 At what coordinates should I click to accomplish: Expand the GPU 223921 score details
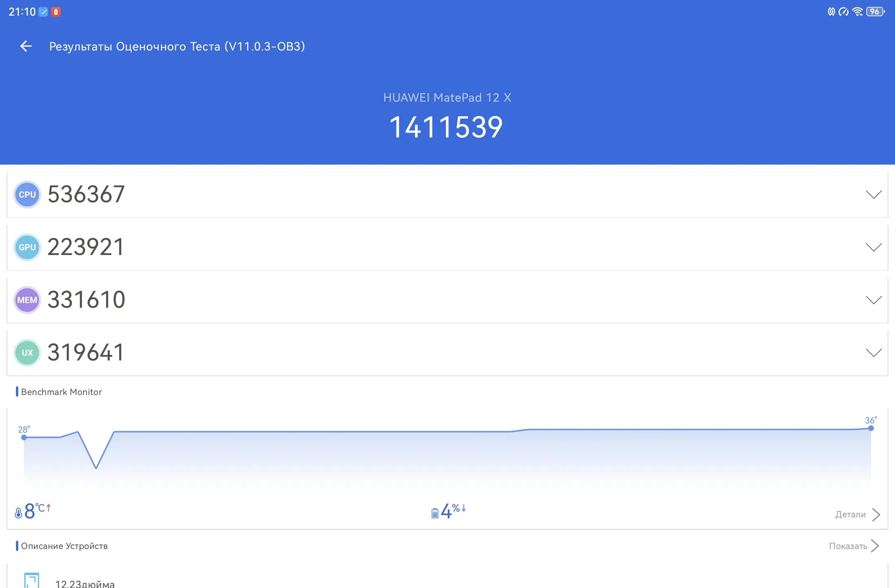873,247
